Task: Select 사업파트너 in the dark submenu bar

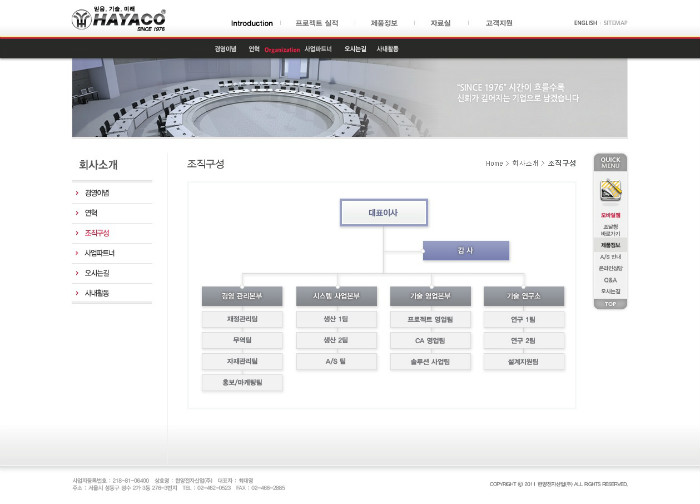Action: point(318,49)
